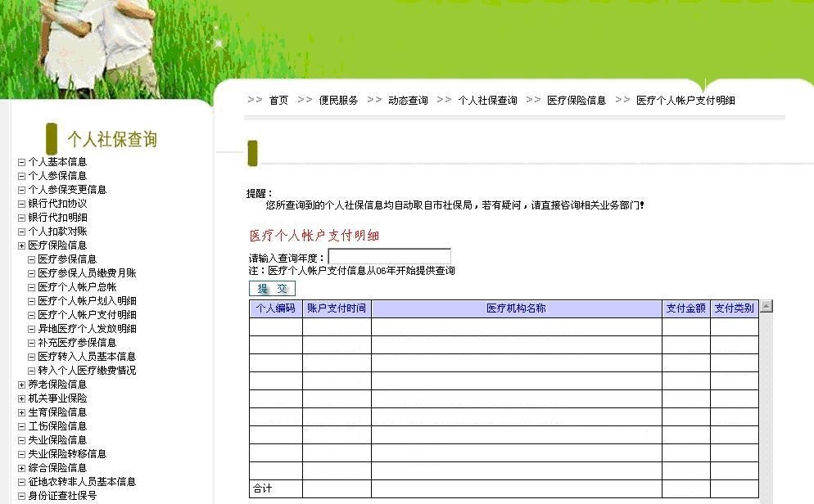Click the box icon beside 工伤保险信息
The width and height of the screenshot is (814, 504).
click(x=21, y=426)
